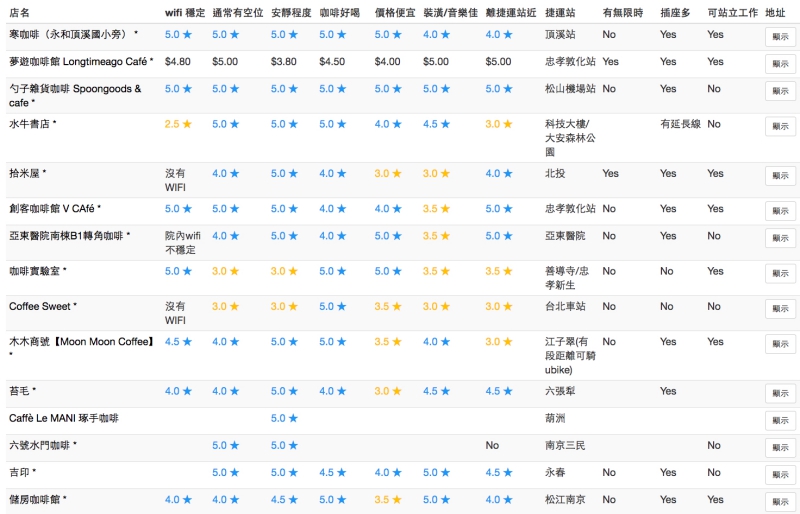Click 顯示 button in 木木商號 Moon Moon Coffee row
Viewport: 800px width, 514px height.
pos(780,344)
